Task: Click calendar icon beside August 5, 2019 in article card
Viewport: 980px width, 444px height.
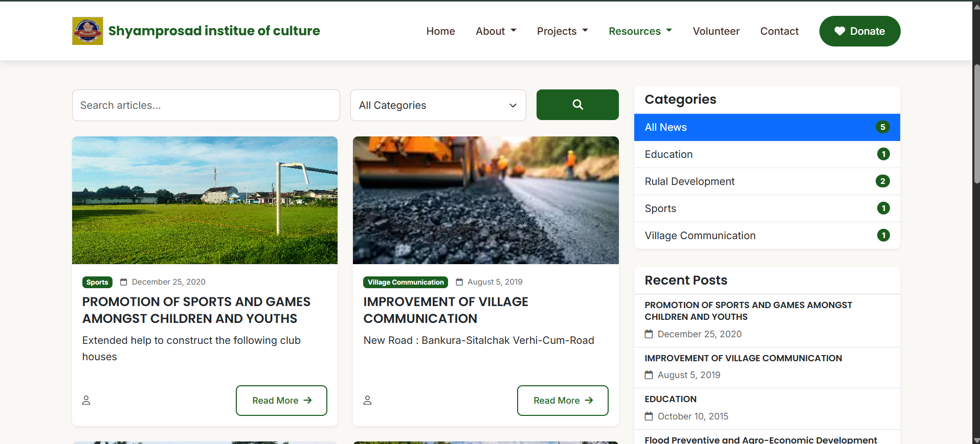Action: (x=459, y=282)
